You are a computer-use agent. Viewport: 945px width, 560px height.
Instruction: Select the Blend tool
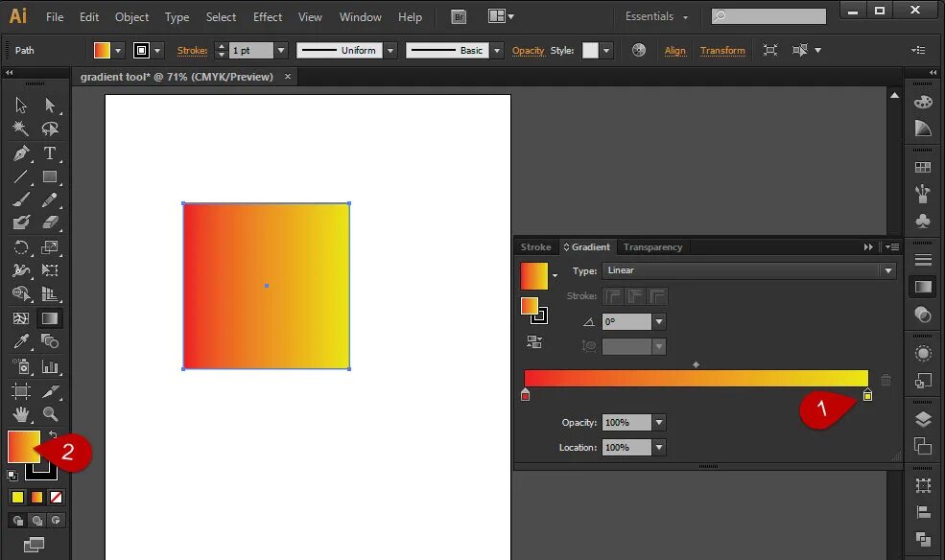[50, 341]
